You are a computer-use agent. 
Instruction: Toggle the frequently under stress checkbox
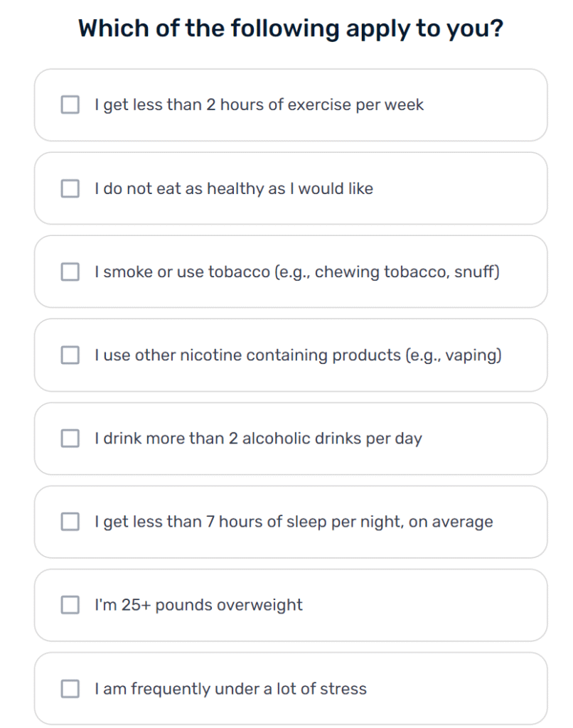[70, 688]
